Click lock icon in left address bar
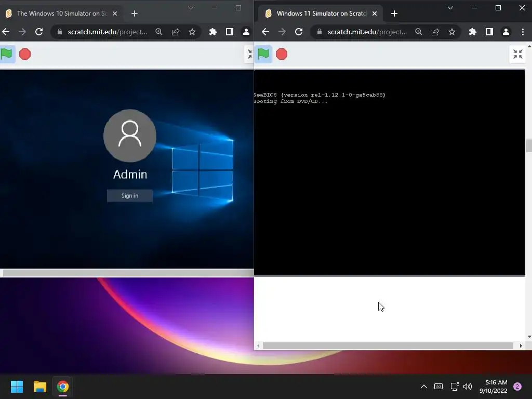The width and height of the screenshot is (532, 399). pyautogui.click(x=60, y=32)
